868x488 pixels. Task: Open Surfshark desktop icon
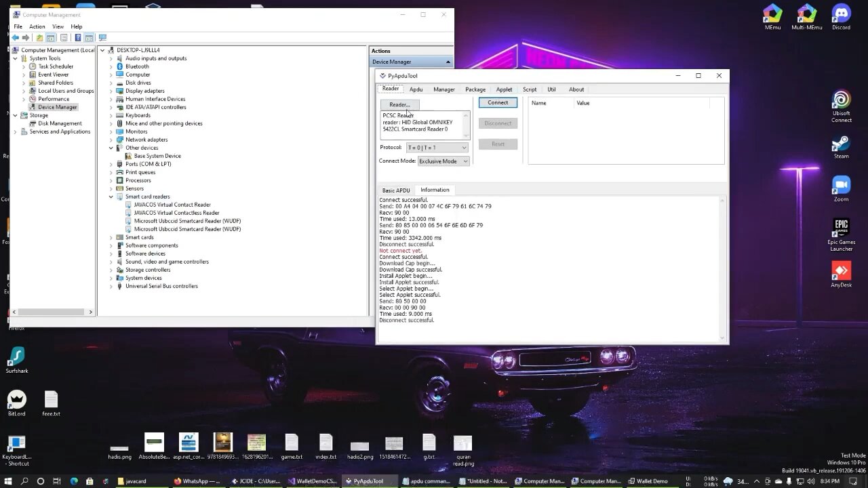click(x=16, y=360)
